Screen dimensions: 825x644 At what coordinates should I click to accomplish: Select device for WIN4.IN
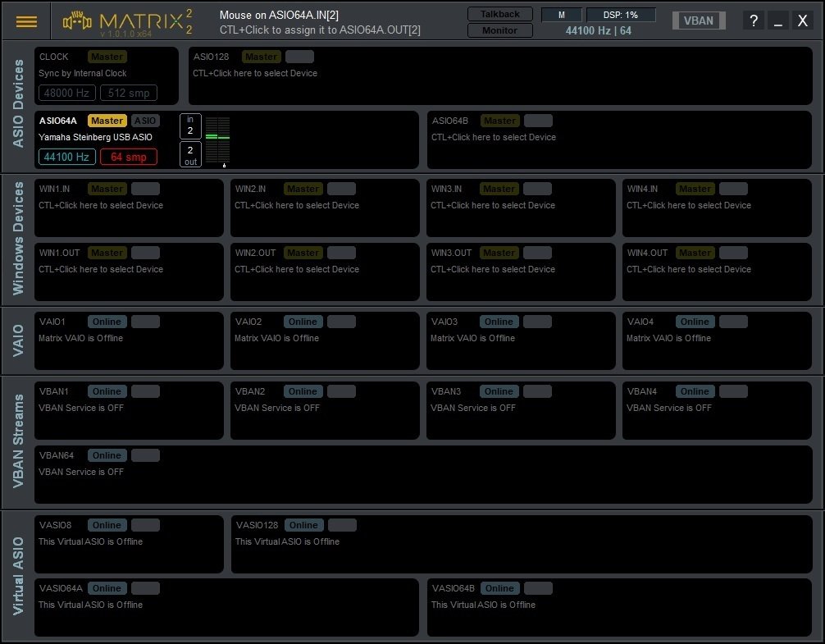(x=689, y=205)
